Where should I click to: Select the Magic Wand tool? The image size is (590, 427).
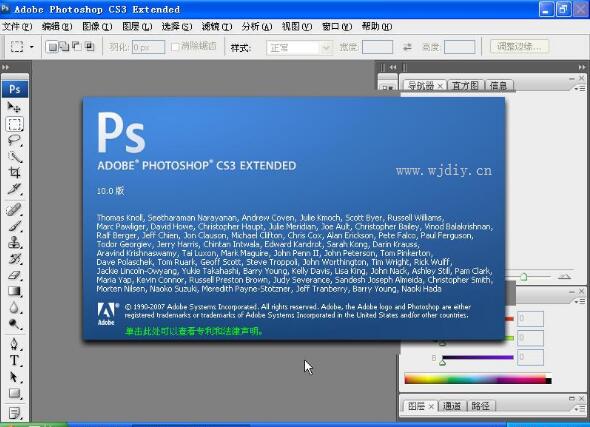coord(14,156)
